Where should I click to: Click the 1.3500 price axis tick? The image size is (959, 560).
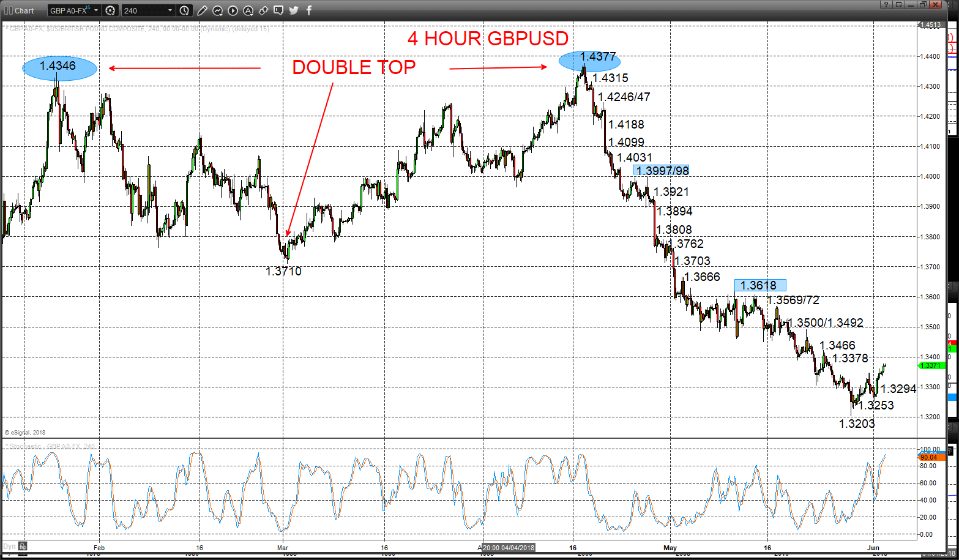pyautogui.click(x=931, y=327)
